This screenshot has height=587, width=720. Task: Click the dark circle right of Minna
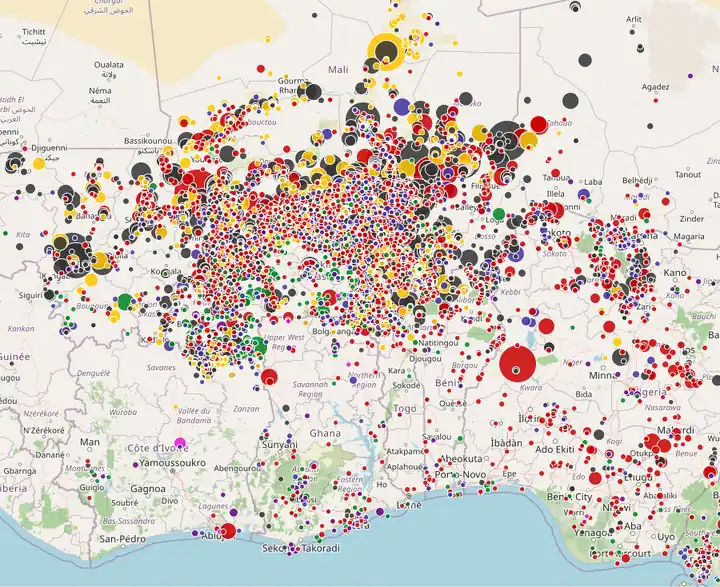[620, 357]
